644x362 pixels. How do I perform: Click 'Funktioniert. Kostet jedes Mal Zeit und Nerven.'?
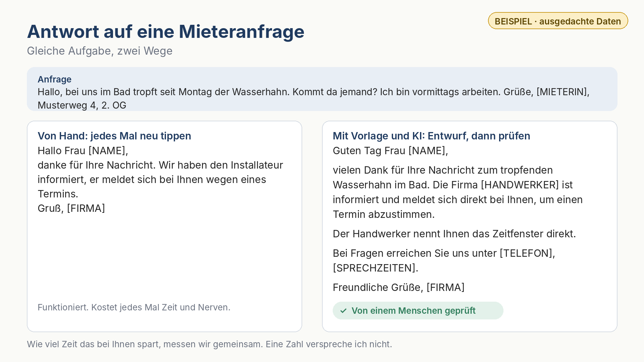tap(134, 307)
